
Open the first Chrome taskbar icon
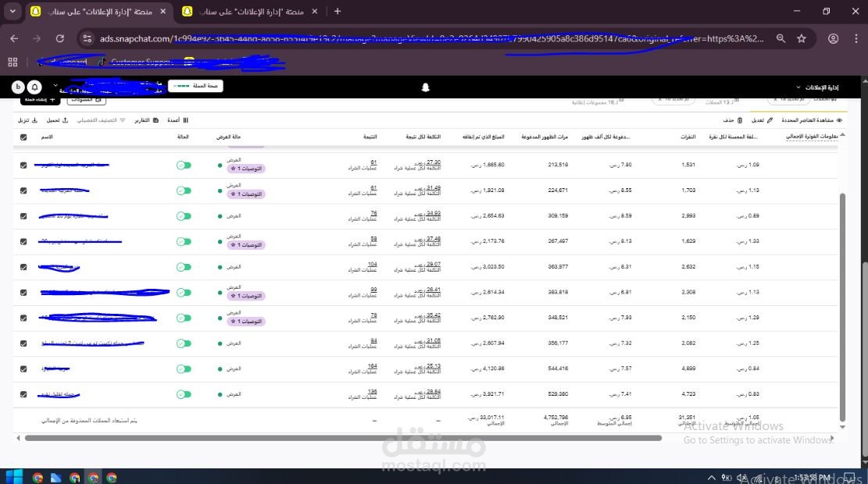[x=38, y=477]
